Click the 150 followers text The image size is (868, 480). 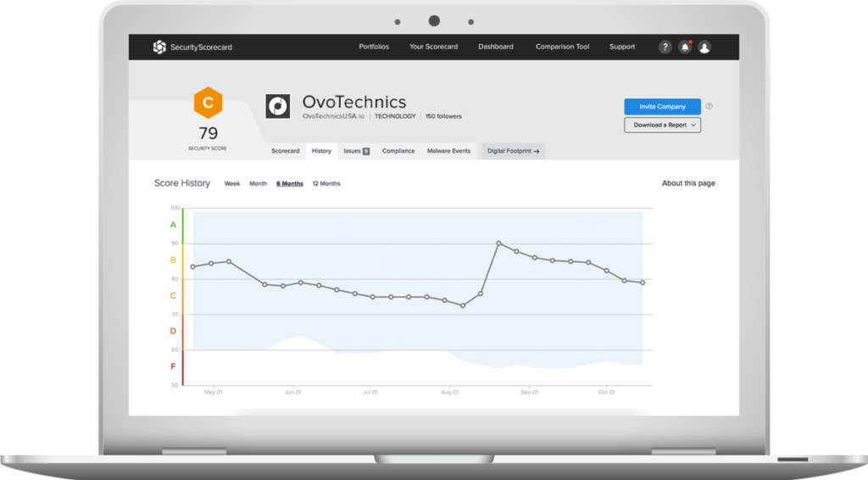pos(442,116)
